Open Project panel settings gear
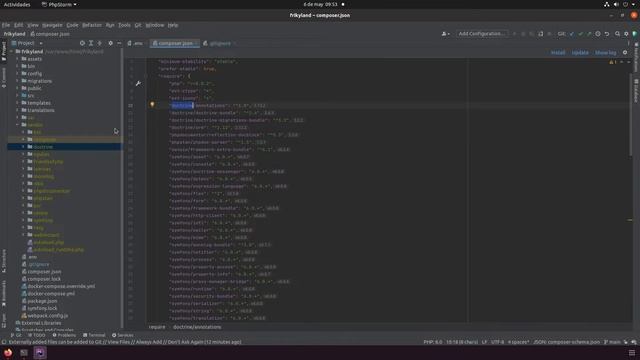 point(110,43)
